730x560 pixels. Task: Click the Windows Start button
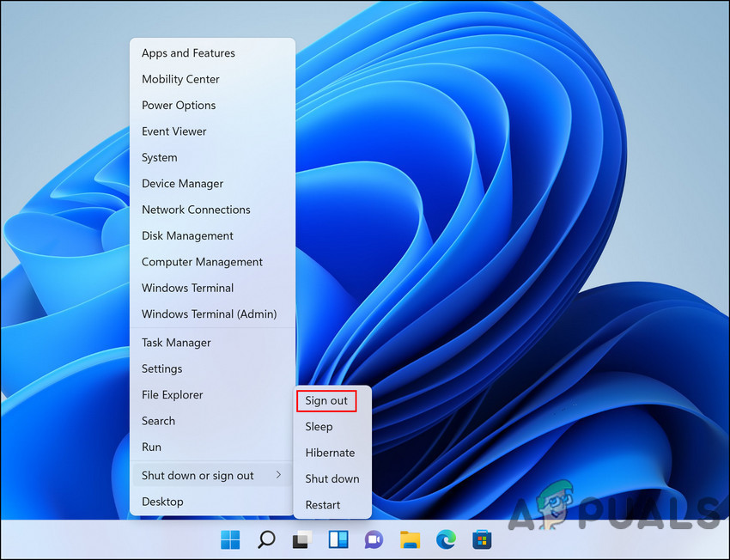pos(230,540)
